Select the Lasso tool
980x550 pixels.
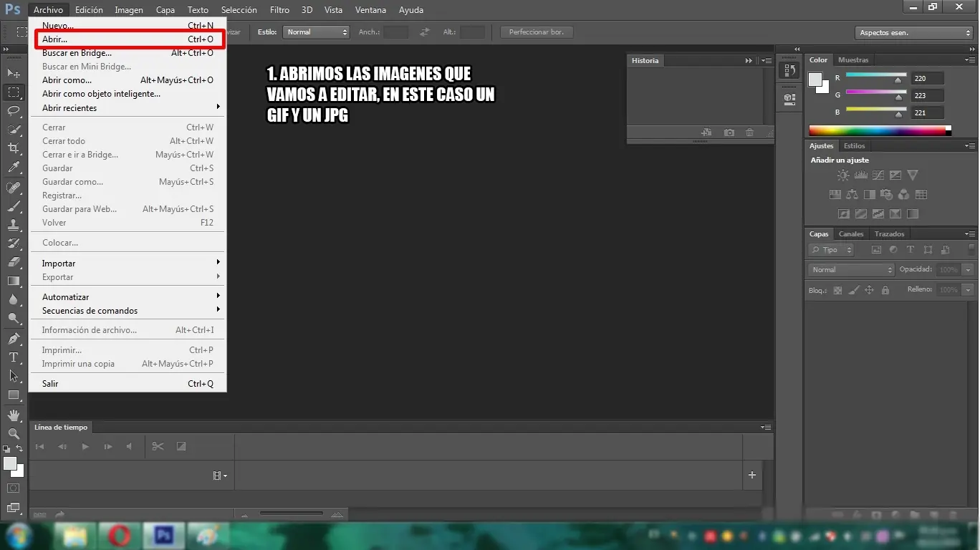(14, 111)
